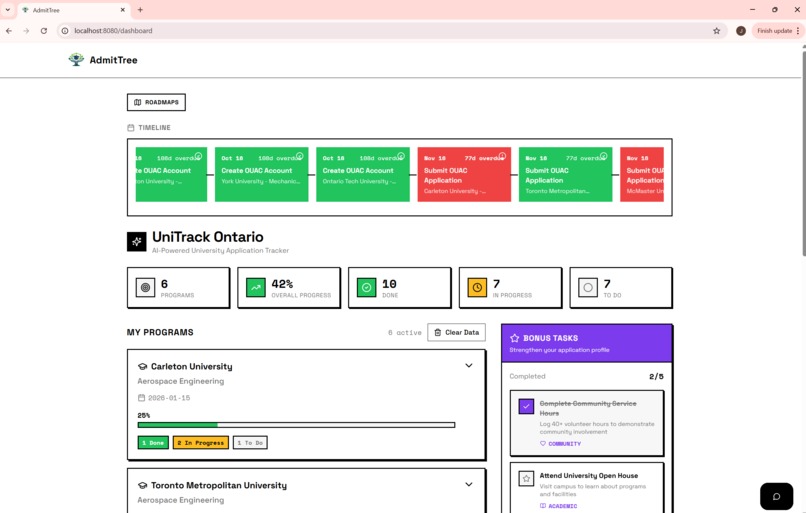Click the Programs target icon
Screen dimensions: 806x513
145,288
